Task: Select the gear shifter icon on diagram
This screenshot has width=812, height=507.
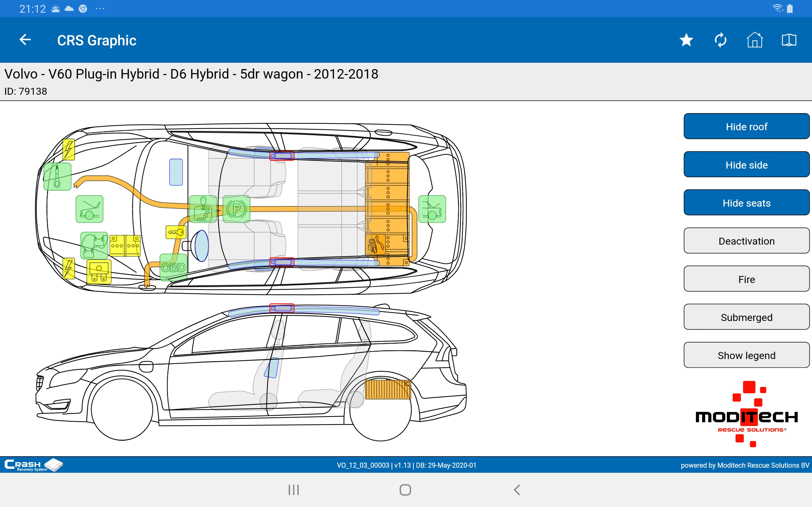Action: click(203, 209)
